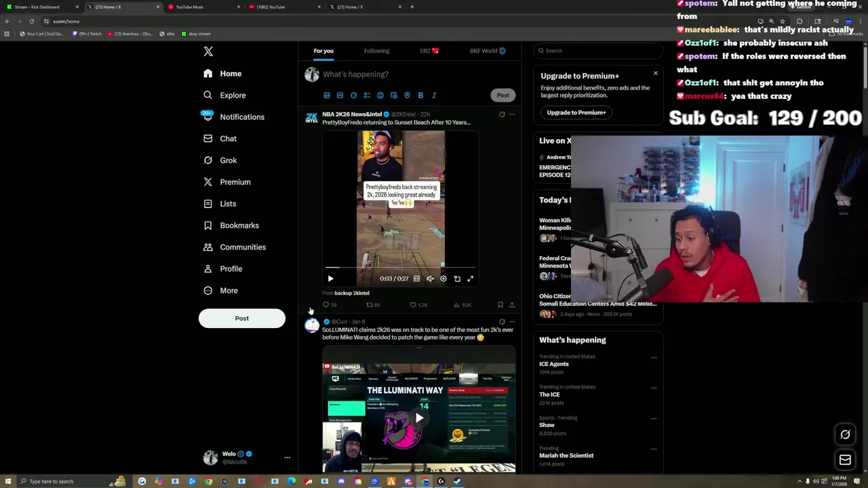Viewport: 868px width, 488px height.
Task: Open the floating messages drawer
Action: click(845, 460)
